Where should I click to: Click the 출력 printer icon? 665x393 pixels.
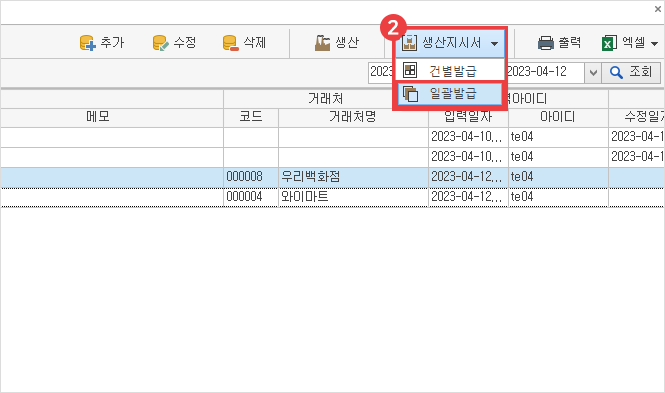click(x=546, y=43)
